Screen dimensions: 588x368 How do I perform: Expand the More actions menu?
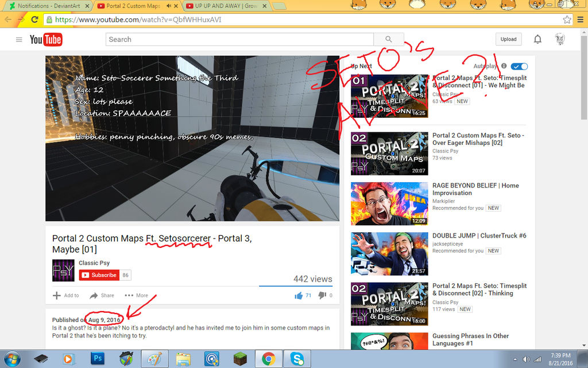pos(137,296)
